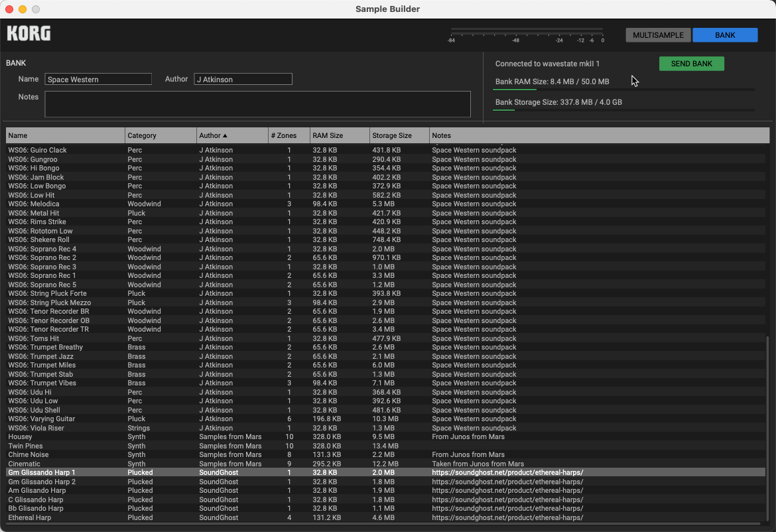Edit the Author field J Atkinson

click(x=243, y=79)
